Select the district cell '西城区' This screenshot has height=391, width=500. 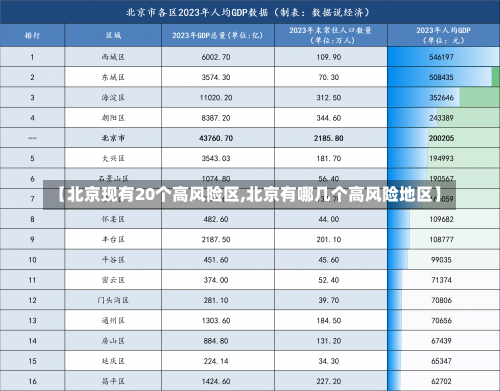click(x=113, y=57)
